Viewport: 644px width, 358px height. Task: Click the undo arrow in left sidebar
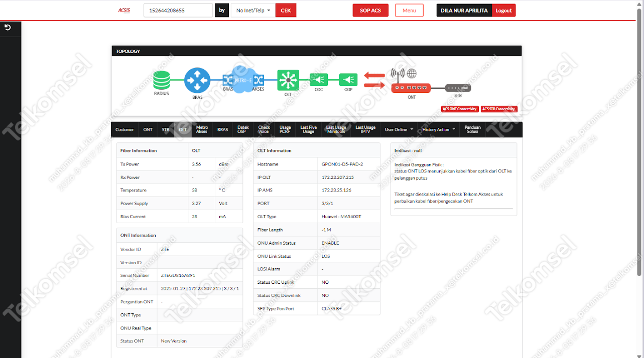point(8,27)
